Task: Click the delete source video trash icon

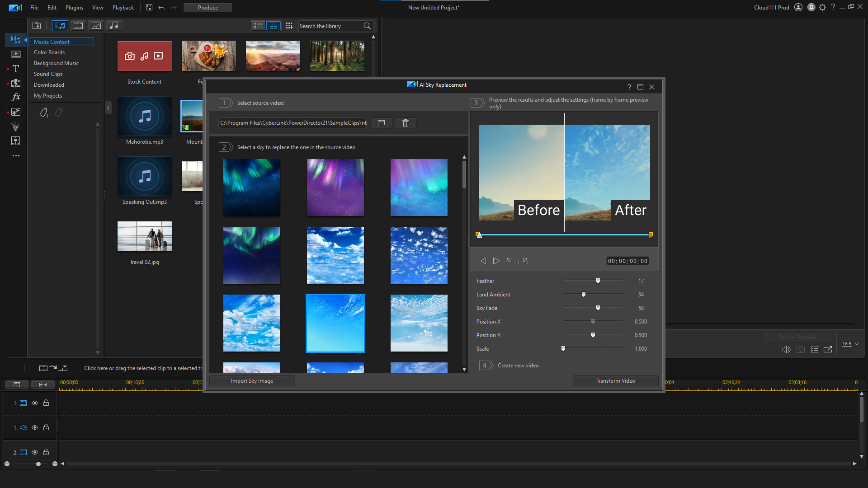Action: pos(405,122)
